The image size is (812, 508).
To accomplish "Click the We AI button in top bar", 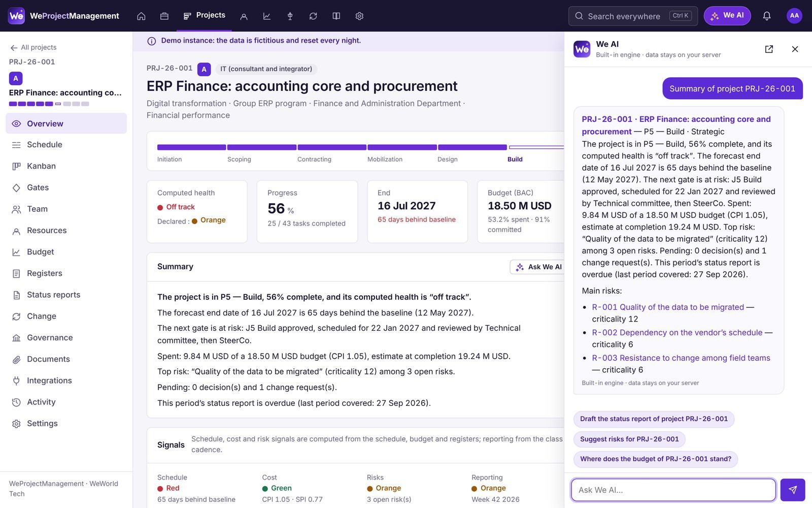I will point(727,16).
